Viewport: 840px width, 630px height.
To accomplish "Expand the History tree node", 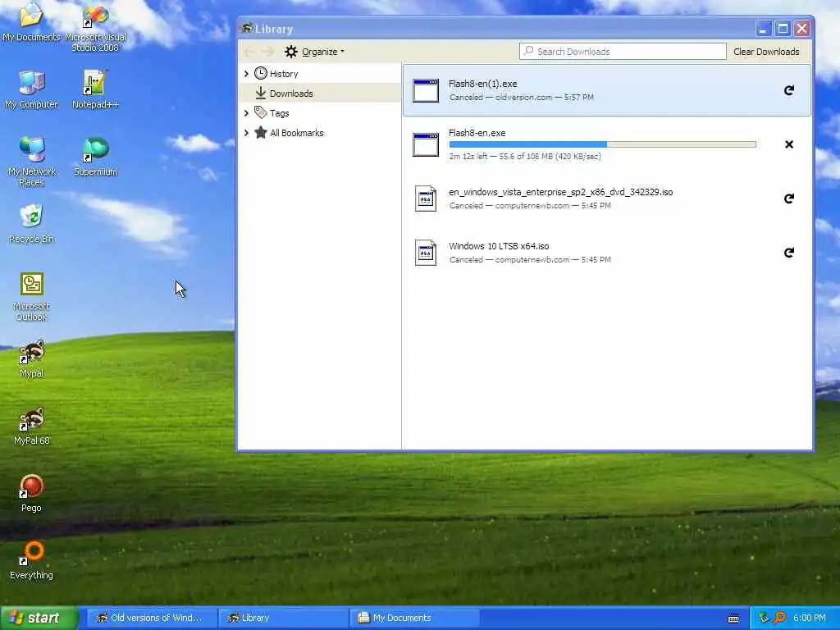I will point(246,74).
